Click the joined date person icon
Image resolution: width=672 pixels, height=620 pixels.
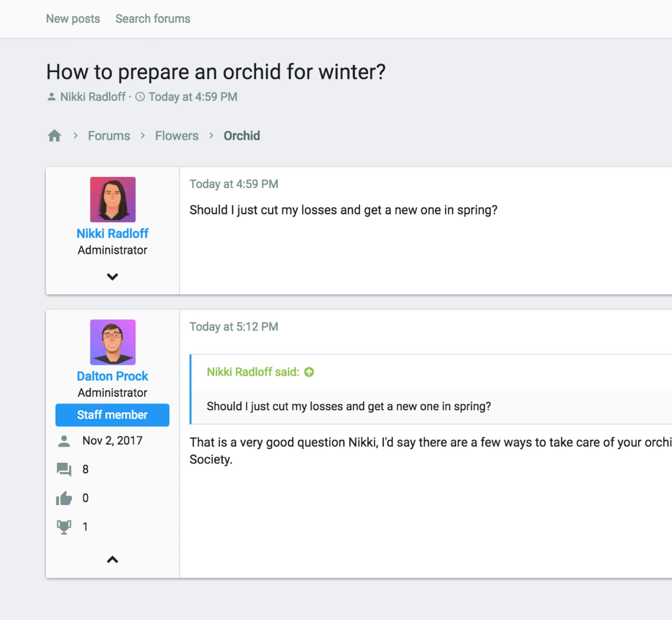tap(64, 441)
